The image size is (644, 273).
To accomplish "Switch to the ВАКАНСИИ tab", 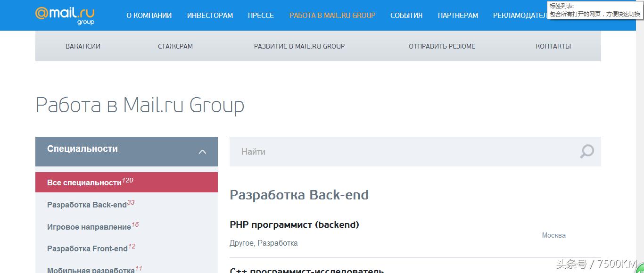I will pos(83,46).
